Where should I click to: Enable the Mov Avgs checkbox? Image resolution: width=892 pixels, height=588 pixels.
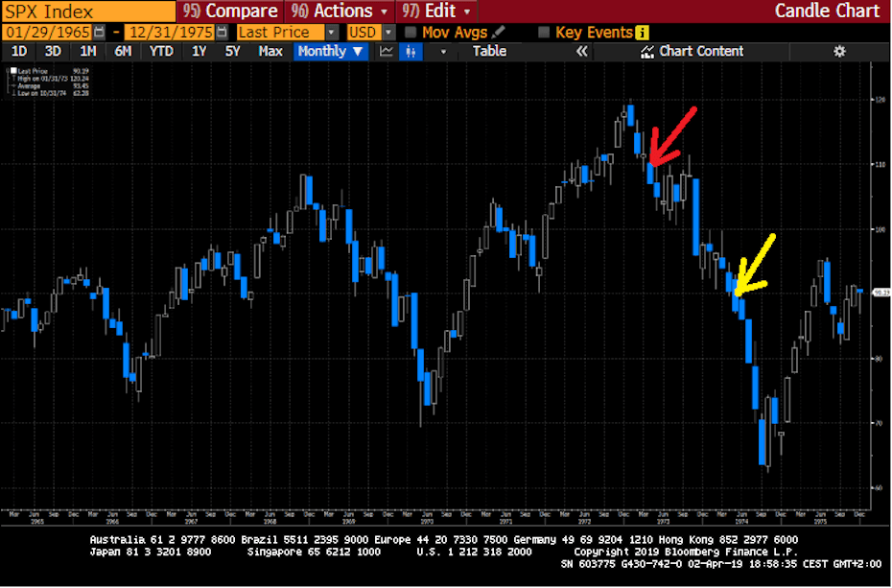click(411, 33)
